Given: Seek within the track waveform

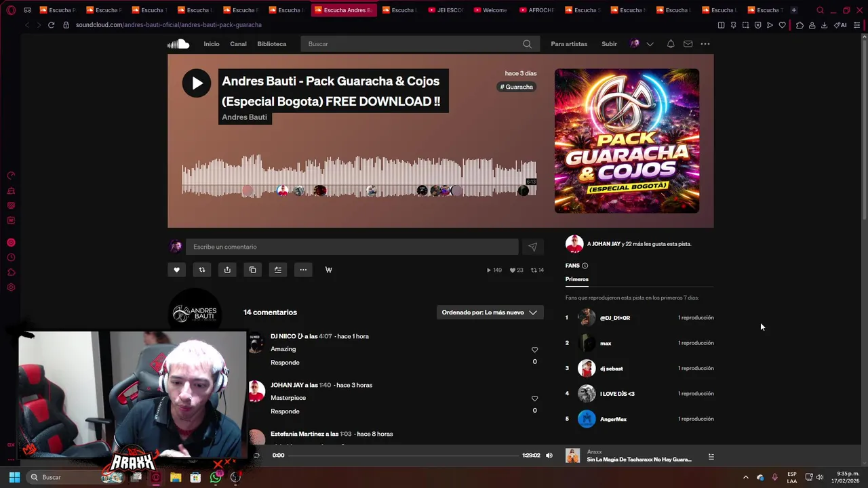Looking at the screenshot, I should [x=359, y=176].
